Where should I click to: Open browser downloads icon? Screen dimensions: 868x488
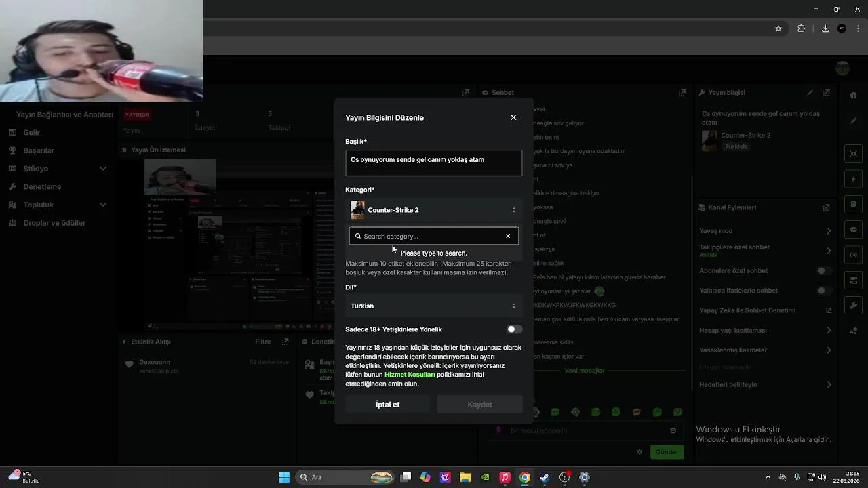(825, 28)
